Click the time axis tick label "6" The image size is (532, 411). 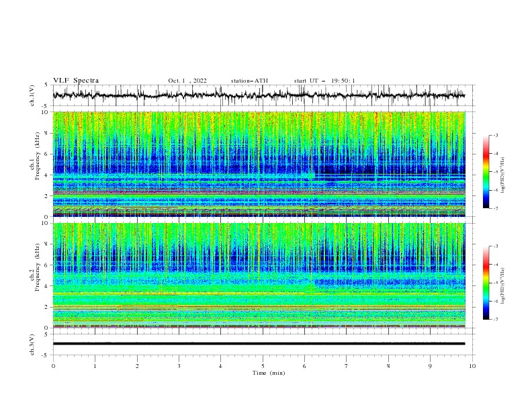pos(304,366)
